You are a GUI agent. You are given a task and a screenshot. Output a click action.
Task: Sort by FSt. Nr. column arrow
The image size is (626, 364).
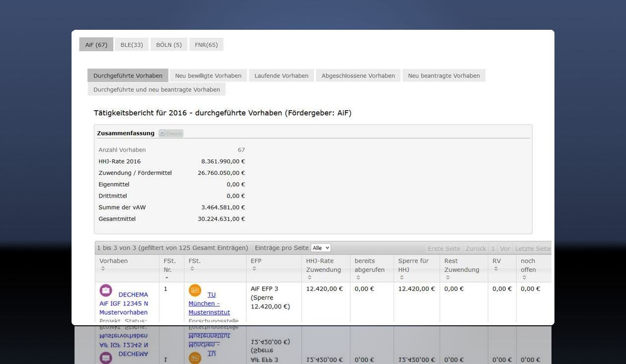point(167,278)
